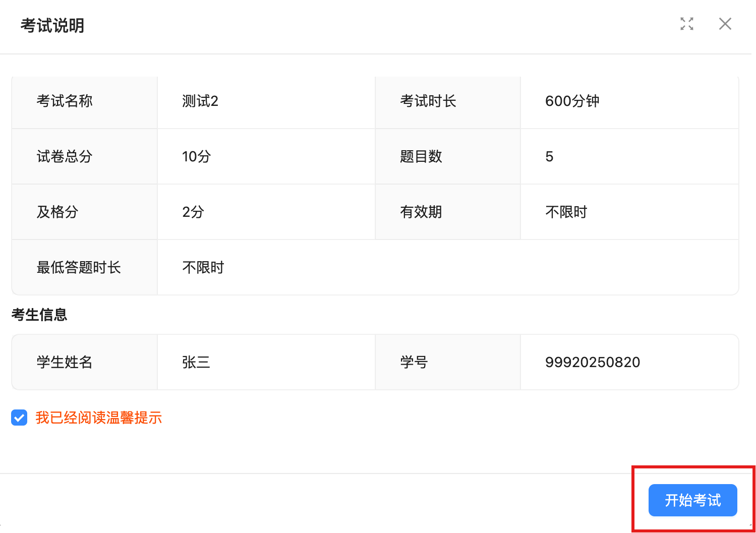
Task: Click the 考试说明 dialog title
Action: (52, 25)
